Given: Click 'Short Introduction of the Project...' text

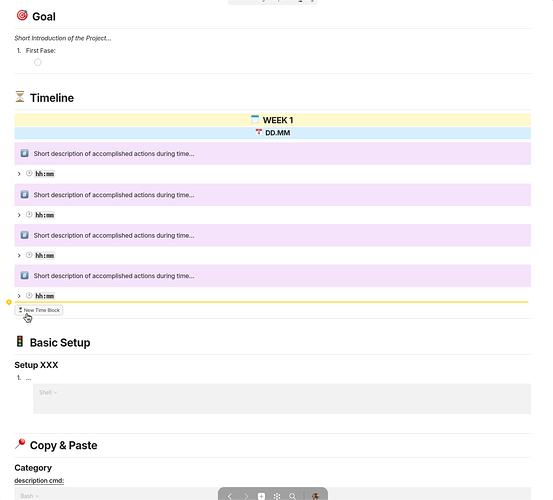Looking at the screenshot, I should click(x=63, y=38).
